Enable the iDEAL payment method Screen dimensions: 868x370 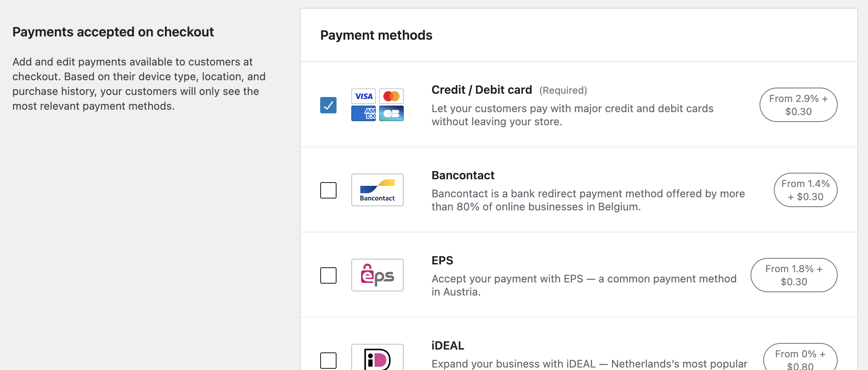point(328,360)
